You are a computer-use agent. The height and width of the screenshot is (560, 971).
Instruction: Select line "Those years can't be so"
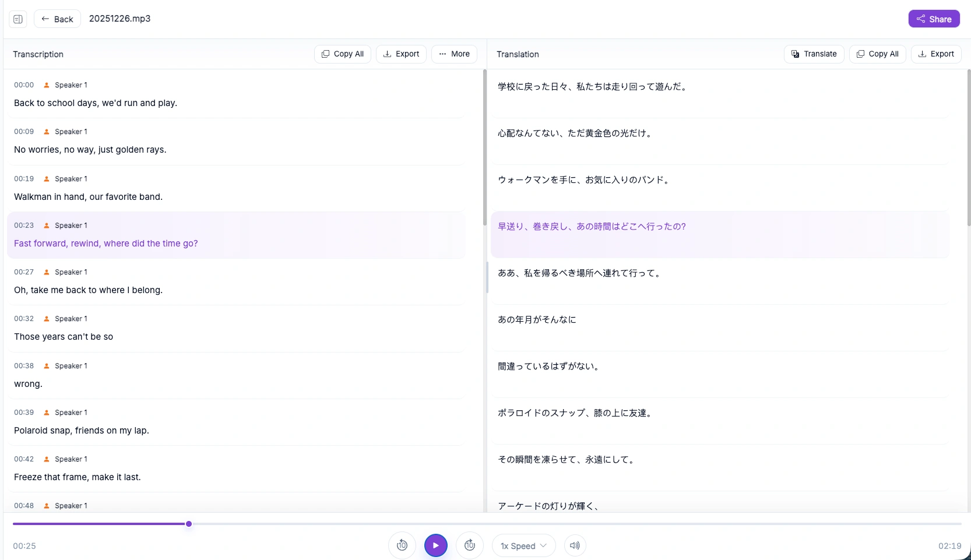pos(64,337)
